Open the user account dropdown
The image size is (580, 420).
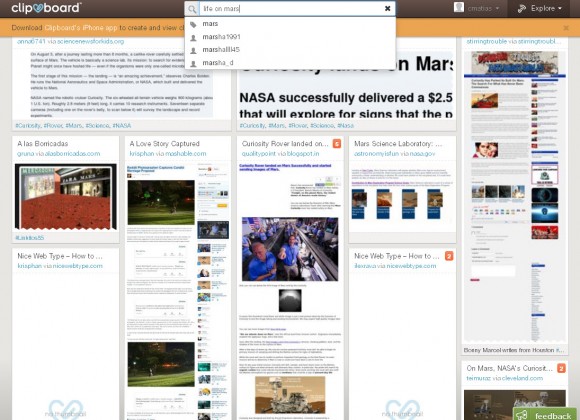coord(483,8)
